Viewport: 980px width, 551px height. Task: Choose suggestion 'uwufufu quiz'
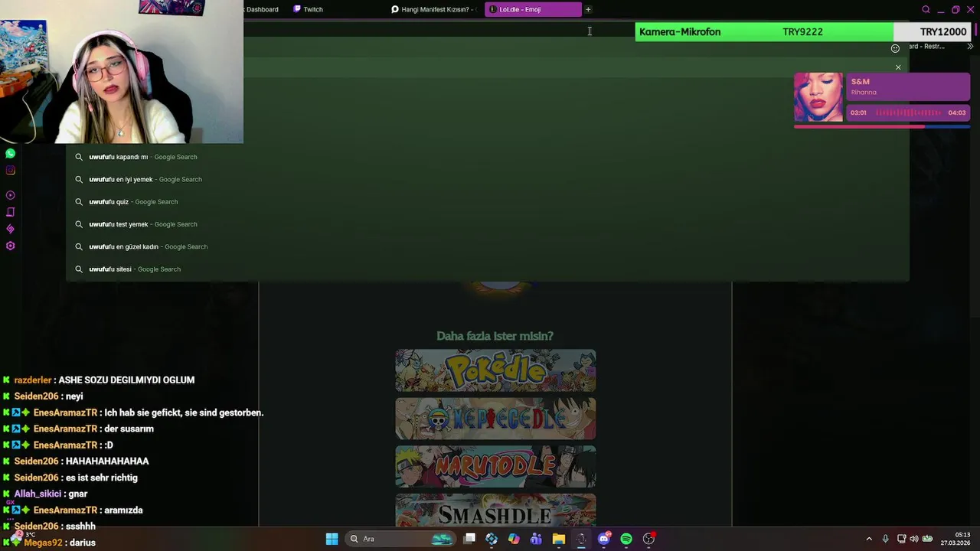pos(488,202)
